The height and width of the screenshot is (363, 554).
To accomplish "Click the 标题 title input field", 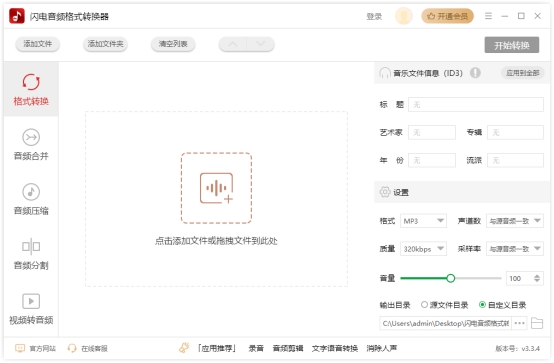I will (x=476, y=105).
